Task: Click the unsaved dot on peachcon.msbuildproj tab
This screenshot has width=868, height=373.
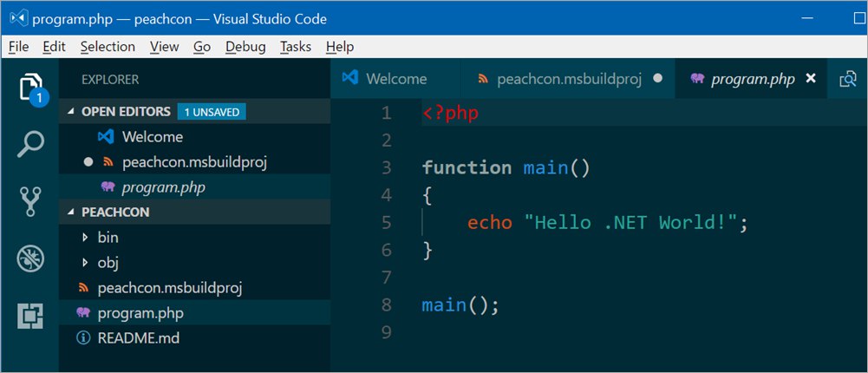Action: click(657, 79)
